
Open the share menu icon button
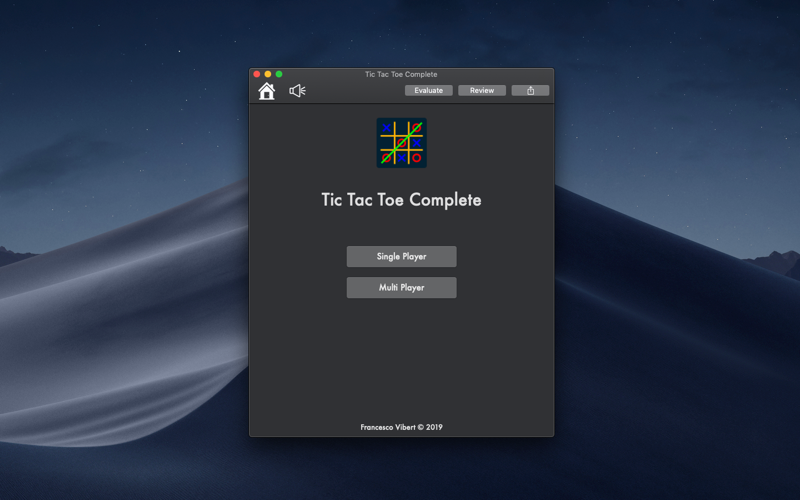(x=530, y=90)
